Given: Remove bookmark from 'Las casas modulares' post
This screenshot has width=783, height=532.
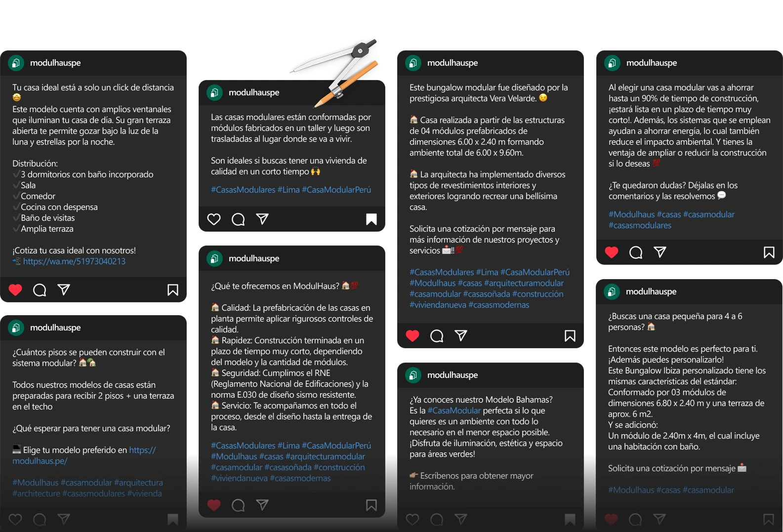Looking at the screenshot, I should (371, 219).
